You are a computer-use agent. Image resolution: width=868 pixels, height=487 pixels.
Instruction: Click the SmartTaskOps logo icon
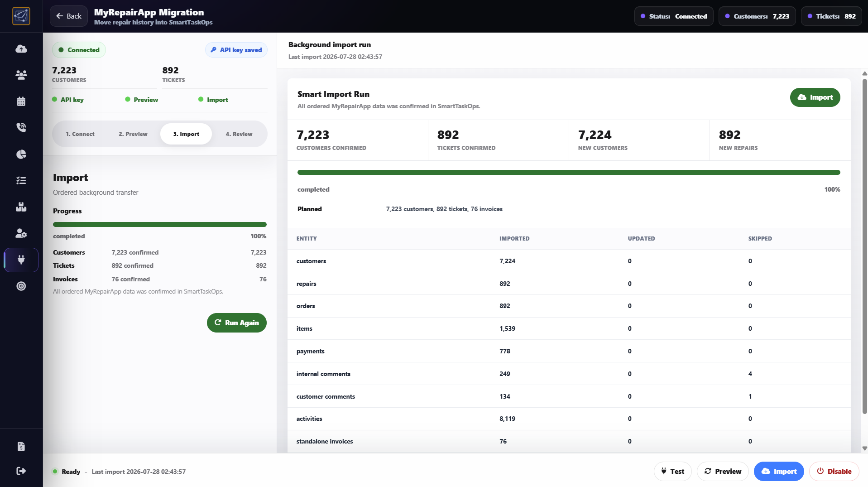pyautogui.click(x=21, y=16)
